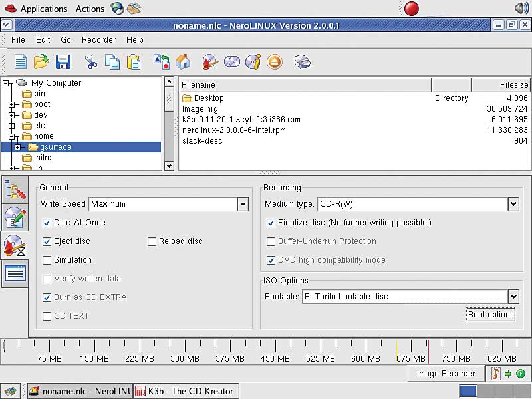Expand the etc folder node
Viewport: 532px width, 399px height.
coord(11,126)
